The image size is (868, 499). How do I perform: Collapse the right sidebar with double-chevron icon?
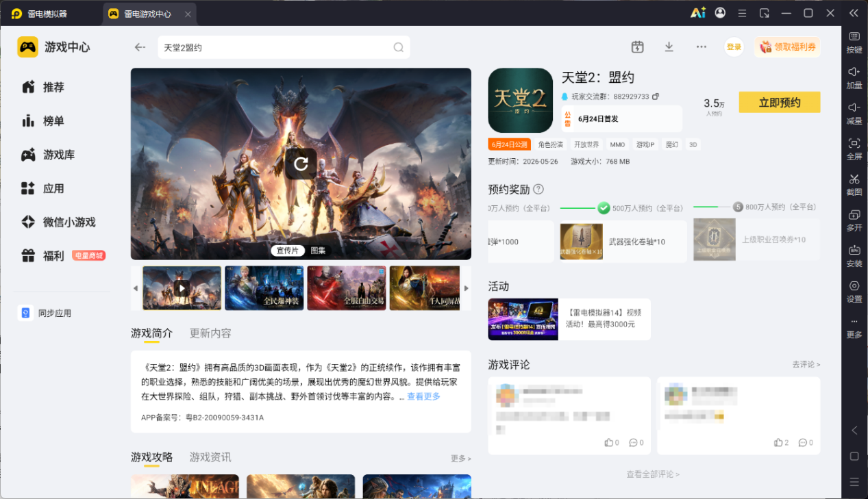[853, 13]
